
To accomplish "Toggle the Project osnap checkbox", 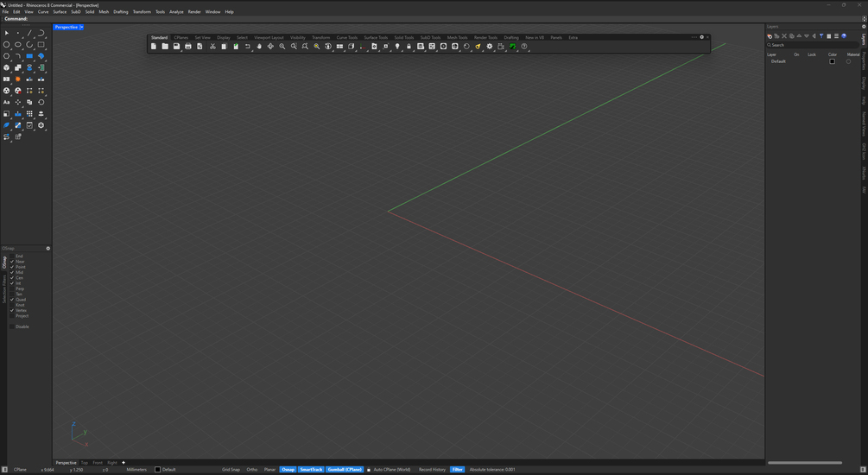I will coord(12,316).
